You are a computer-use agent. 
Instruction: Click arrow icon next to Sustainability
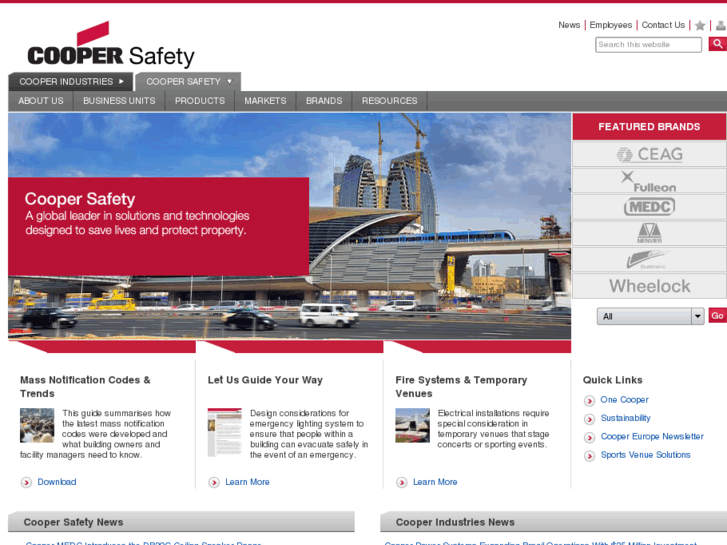click(589, 419)
